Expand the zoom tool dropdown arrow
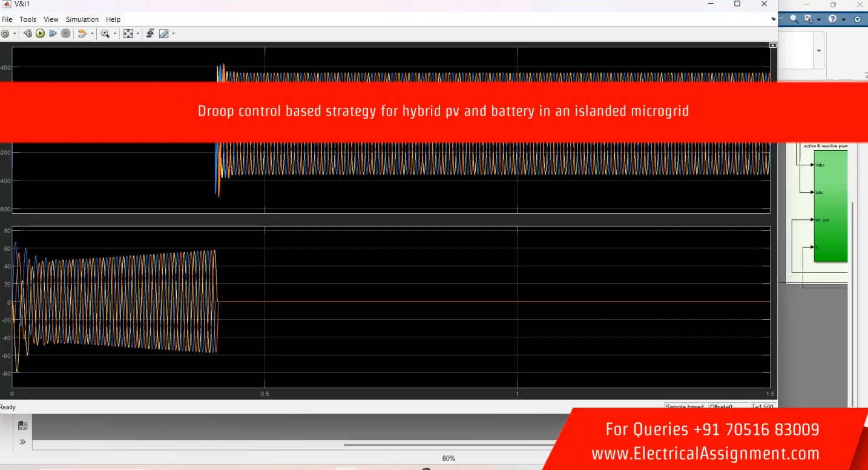This screenshot has width=868, height=470. click(113, 33)
